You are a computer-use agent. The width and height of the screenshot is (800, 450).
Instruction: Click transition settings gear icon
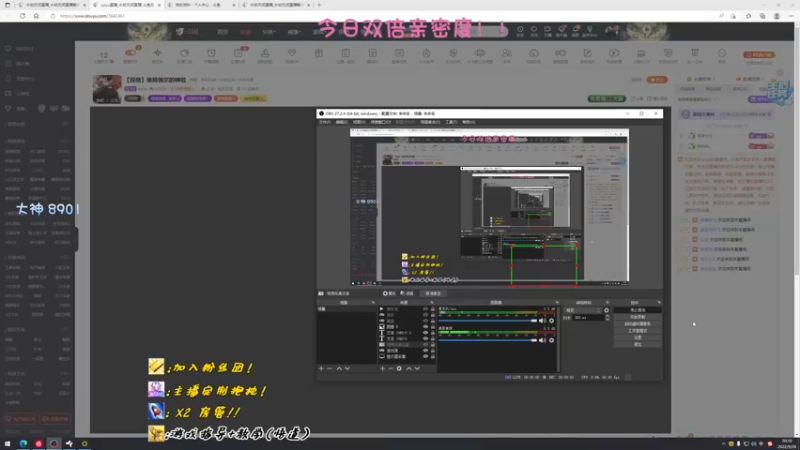(x=607, y=310)
